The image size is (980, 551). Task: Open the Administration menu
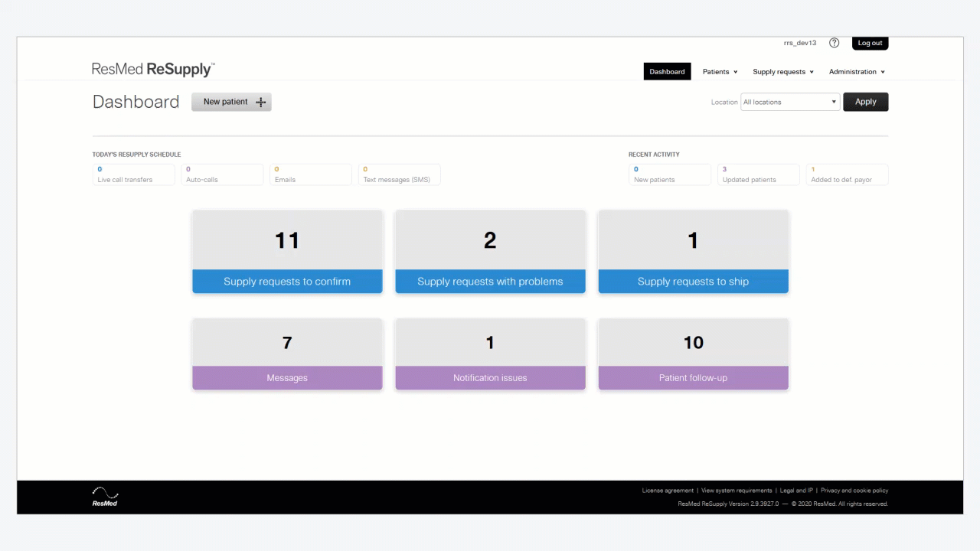(x=856, y=72)
